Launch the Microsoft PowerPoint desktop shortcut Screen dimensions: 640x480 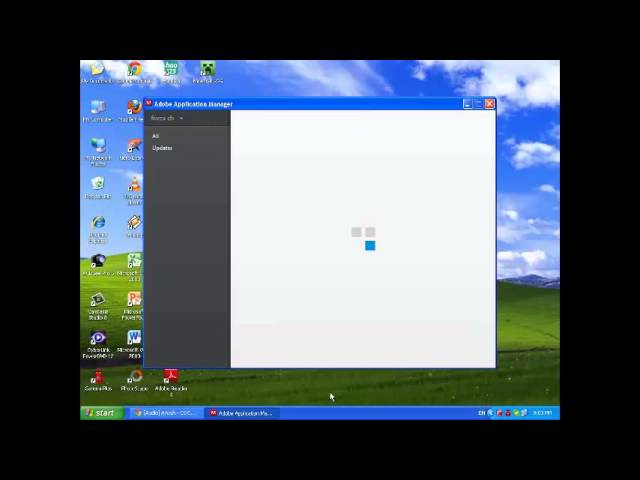(x=133, y=306)
